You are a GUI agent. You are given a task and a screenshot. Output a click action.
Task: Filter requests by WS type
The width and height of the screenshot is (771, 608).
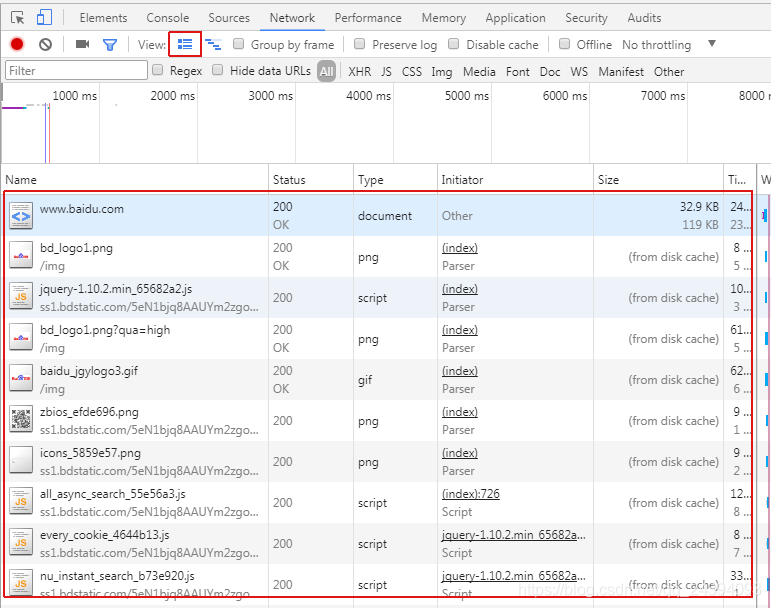tap(579, 72)
